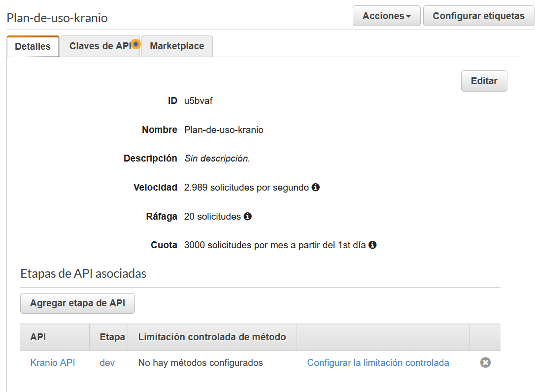The height and width of the screenshot is (392, 535).
Task: Click the ID value u5bvaf
Action: tap(199, 101)
